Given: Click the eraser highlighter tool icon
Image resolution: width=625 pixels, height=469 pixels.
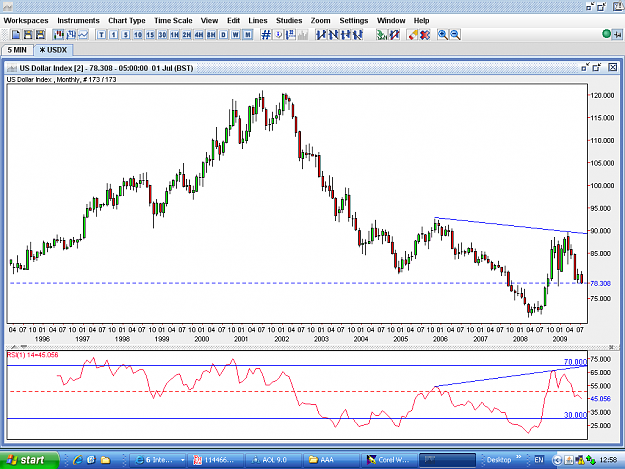Looking at the screenshot, I should point(413,35).
